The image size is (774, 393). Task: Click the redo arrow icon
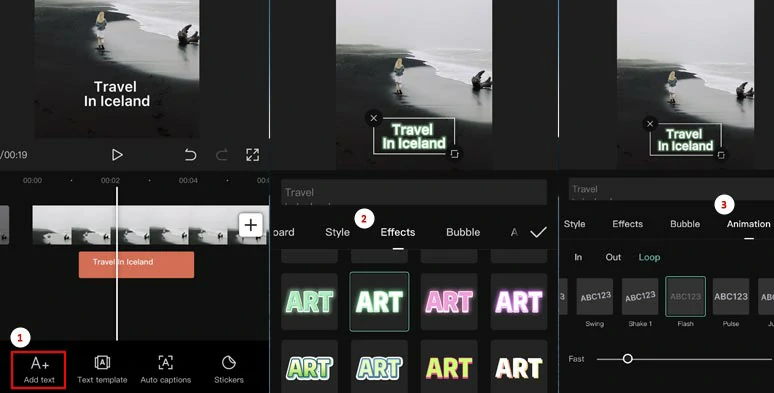click(x=222, y=155)
